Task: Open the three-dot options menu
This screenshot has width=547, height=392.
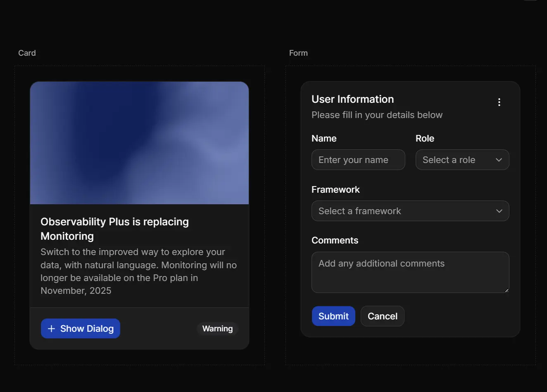Action: click(499, 102)
